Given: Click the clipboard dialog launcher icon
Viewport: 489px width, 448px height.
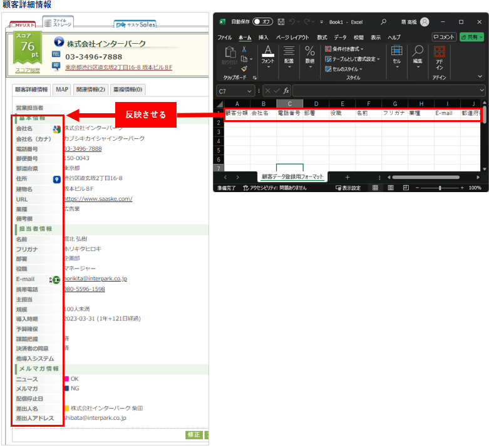Looking at the screenshot, I should [255, 78].
